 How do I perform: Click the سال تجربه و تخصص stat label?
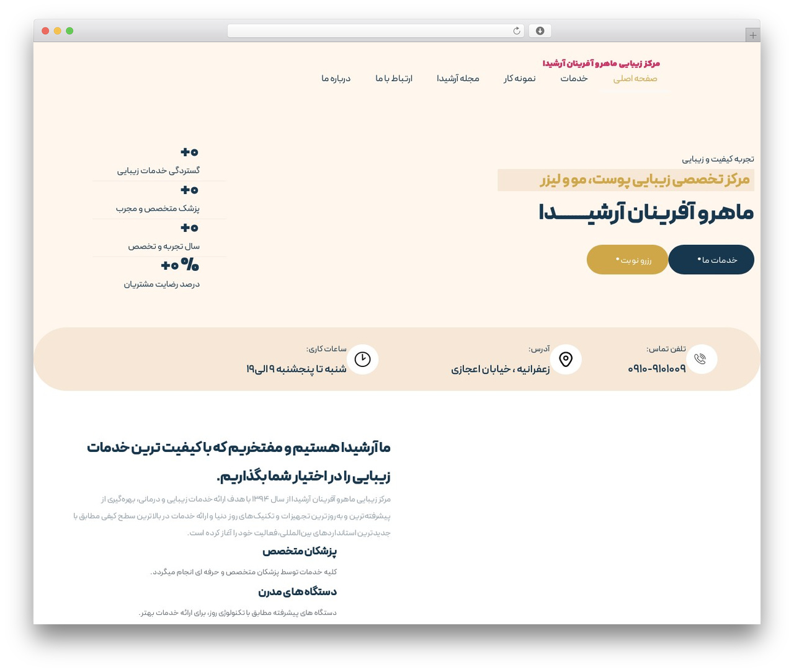coord(164,246)
